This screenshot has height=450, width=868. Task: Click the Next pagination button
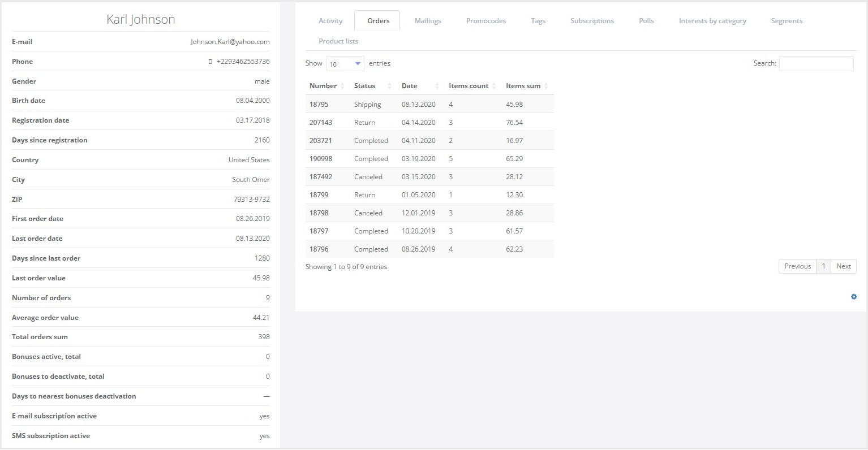click(x=843, y=266)
